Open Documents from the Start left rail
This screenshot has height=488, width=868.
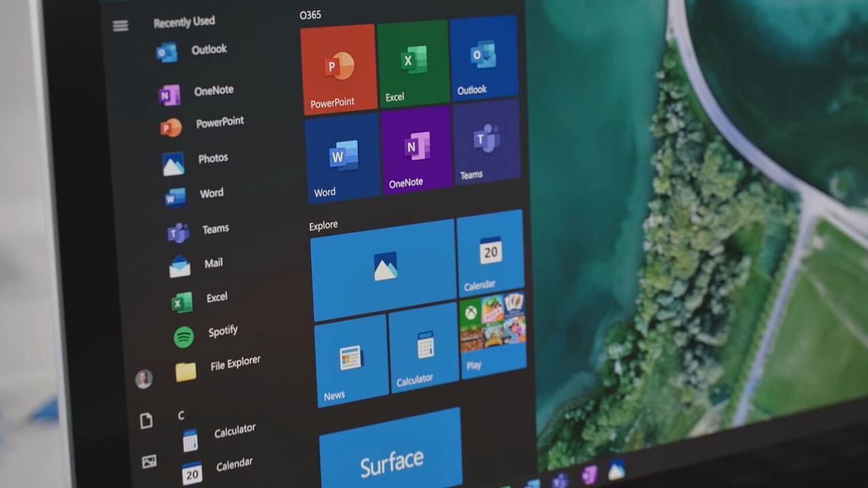146,421
